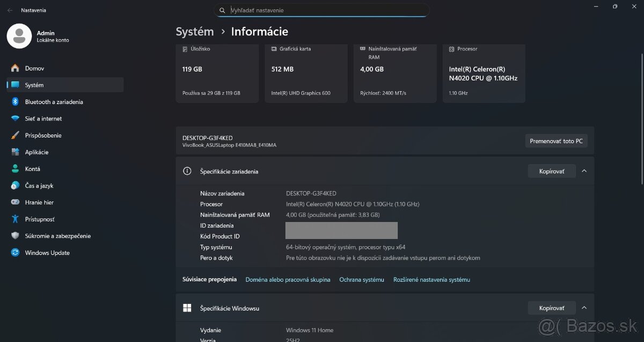The height and width of the screenshot is (342, 644).
Task: Click the Hranie hier controller icon
Action: [15, 202]
